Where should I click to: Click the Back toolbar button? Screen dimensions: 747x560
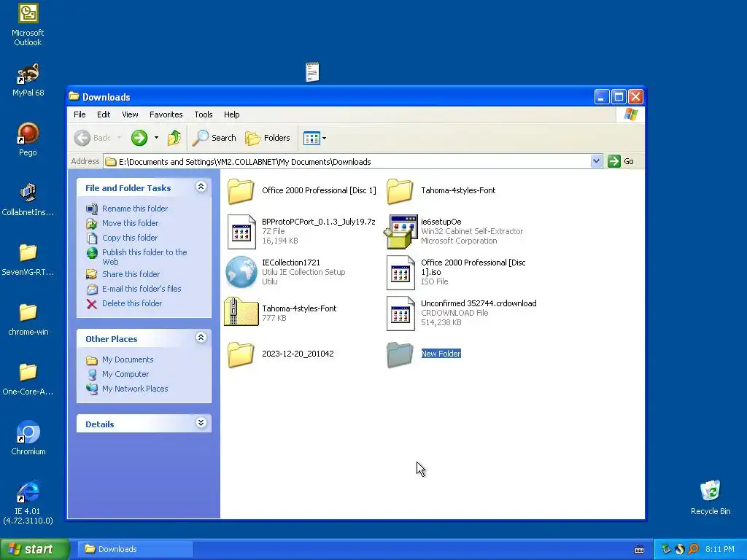93,138
